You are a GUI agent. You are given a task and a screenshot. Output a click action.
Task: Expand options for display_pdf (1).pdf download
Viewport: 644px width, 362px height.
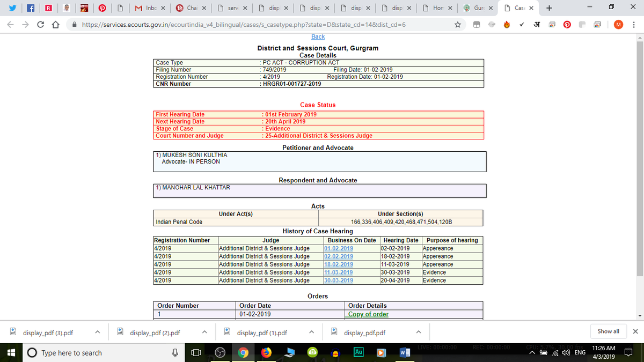311,333
